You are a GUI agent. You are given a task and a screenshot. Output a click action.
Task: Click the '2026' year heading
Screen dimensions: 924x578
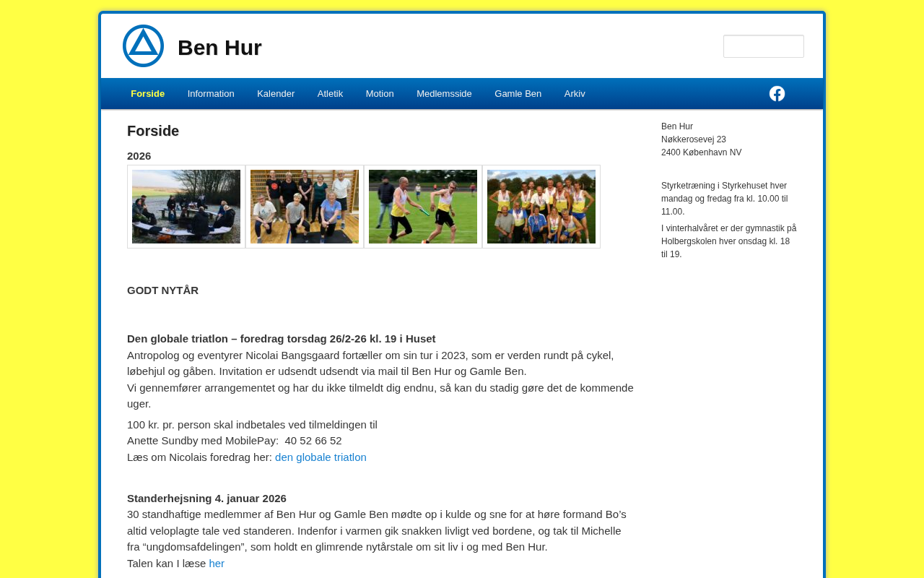coord(139,156)
